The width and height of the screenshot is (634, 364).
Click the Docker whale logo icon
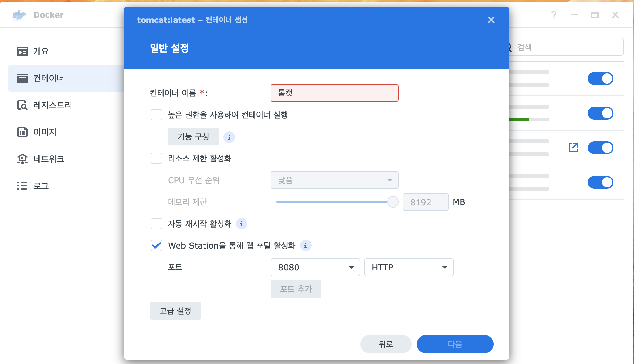pos(19,15)
